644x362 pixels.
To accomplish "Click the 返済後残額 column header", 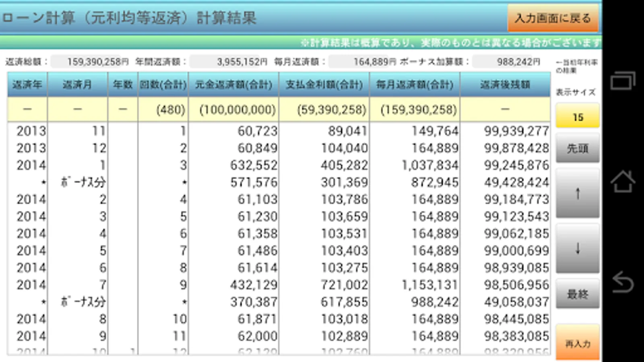I will pos(505,84).
